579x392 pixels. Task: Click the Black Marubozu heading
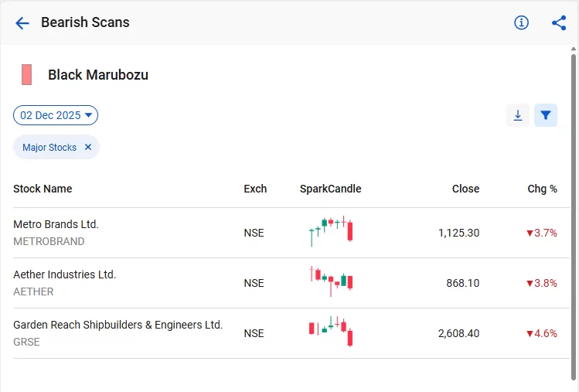click(x=98, y=75)
